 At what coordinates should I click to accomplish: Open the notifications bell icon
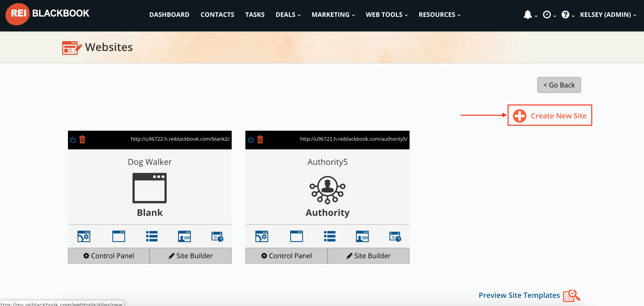point(527,15)
